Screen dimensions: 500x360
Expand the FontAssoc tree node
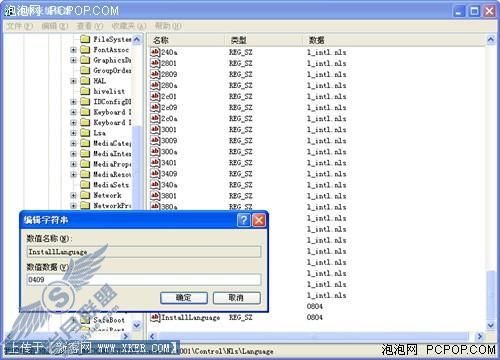click(x=73, y=50)
